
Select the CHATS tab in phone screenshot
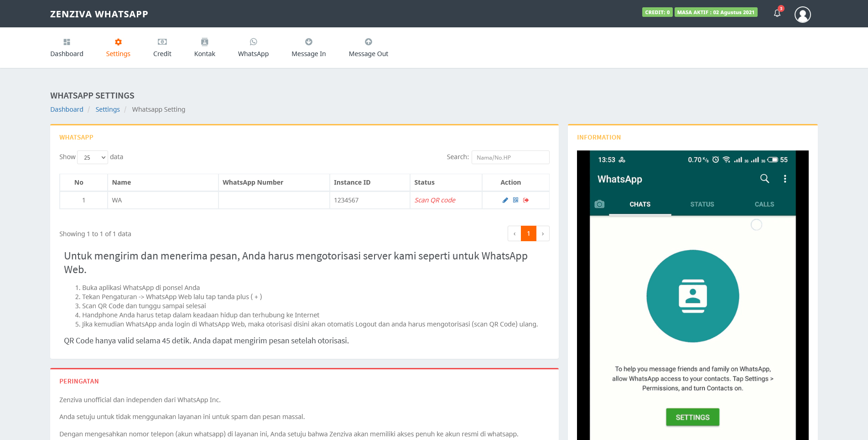coord(640,204)
